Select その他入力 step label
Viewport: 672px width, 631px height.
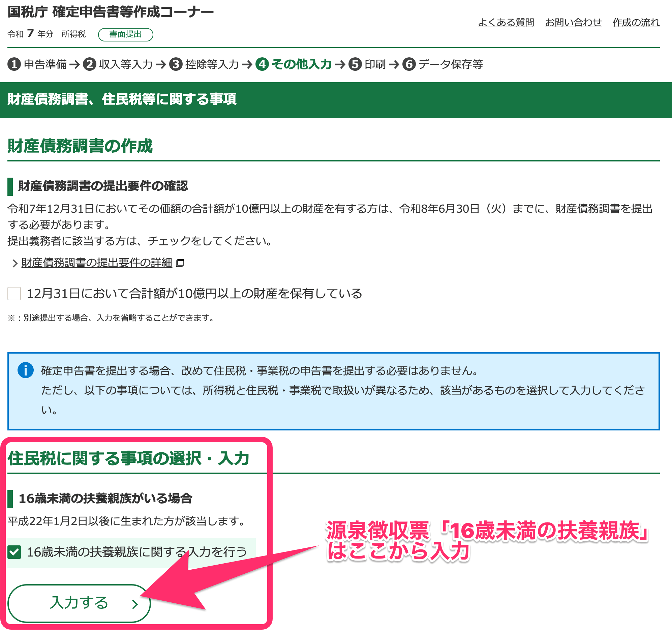(x=302, y=64)
